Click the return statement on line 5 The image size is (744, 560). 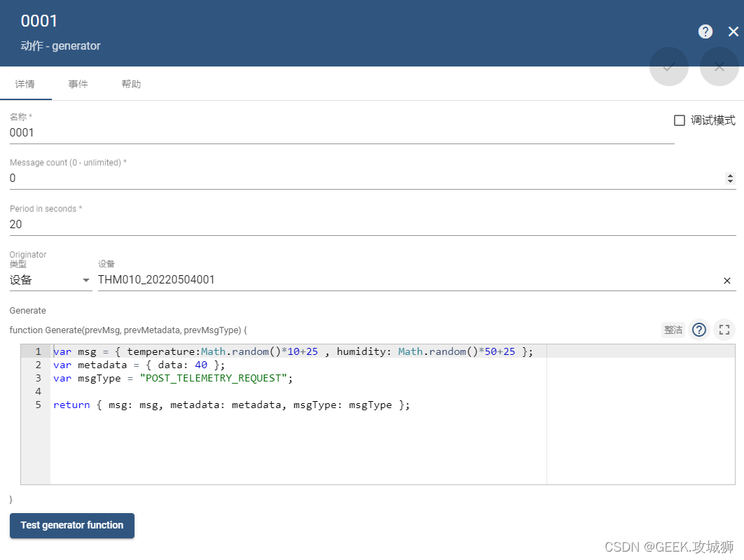click(x=231, y=405)
